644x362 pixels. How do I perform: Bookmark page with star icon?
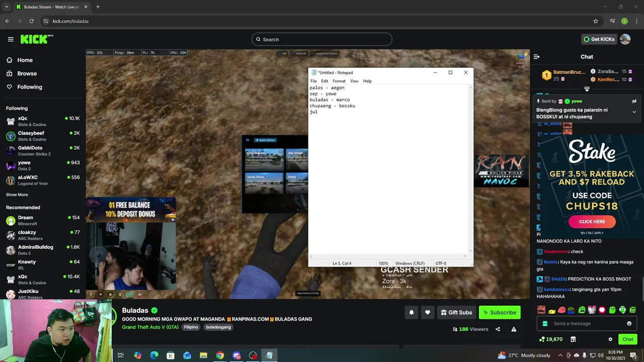tap(596, 21)
